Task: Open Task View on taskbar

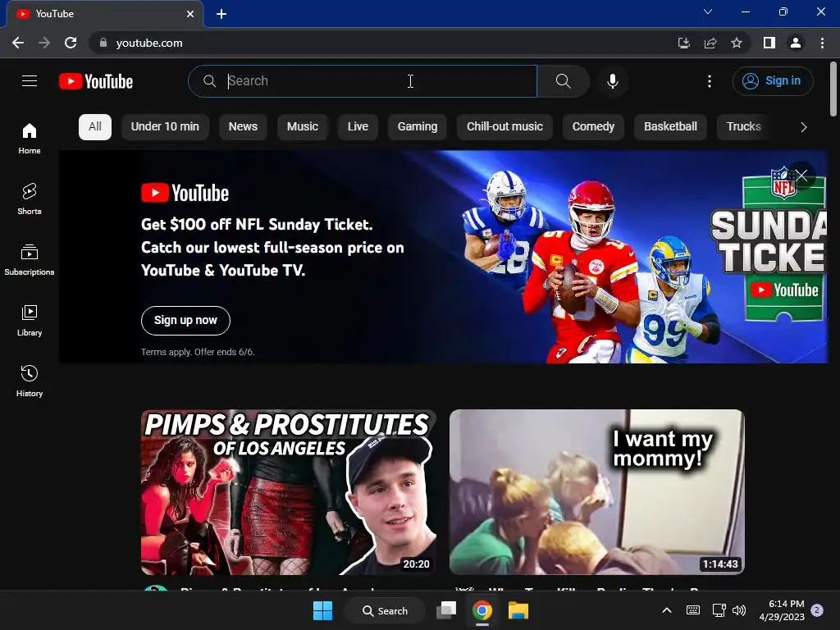Action: (446, 610)
